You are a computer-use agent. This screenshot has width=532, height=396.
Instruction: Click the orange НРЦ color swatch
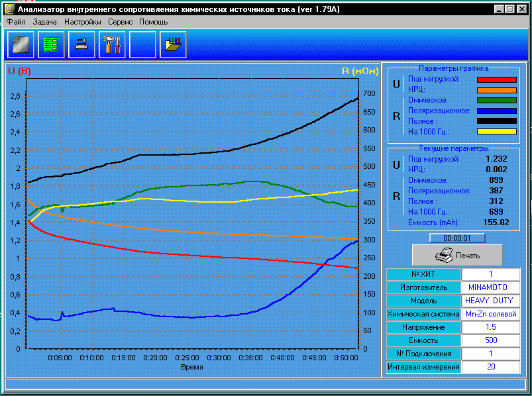point(497,90)
